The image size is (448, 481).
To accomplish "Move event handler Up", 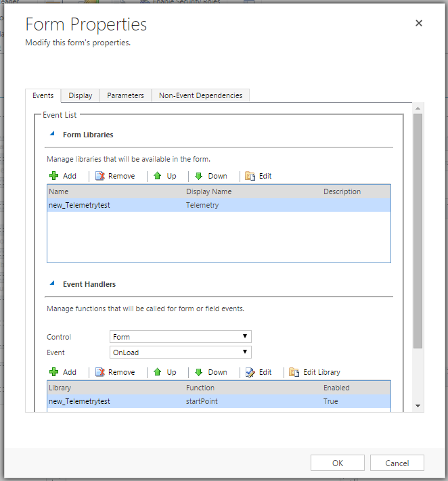I will [x=164, y=372].
